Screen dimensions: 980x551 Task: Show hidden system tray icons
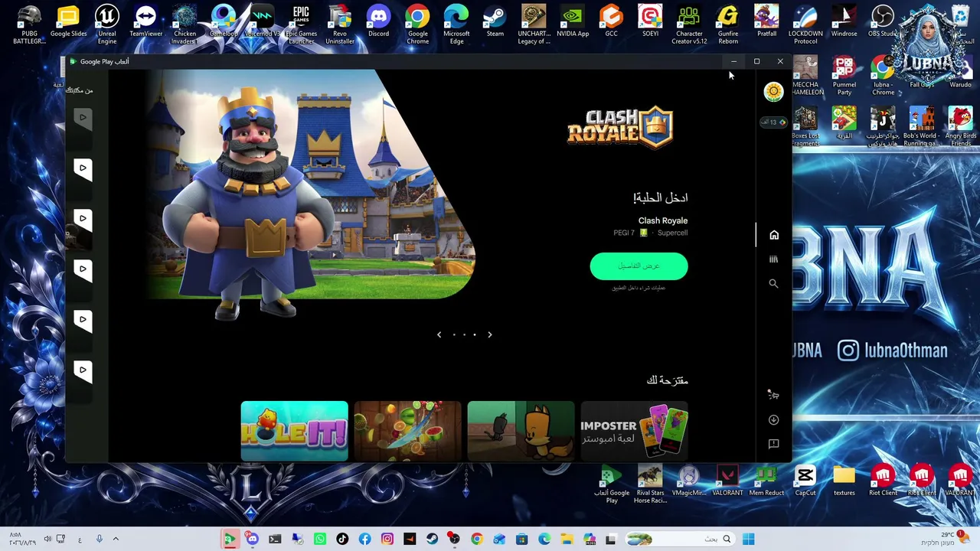click(116, 540)
